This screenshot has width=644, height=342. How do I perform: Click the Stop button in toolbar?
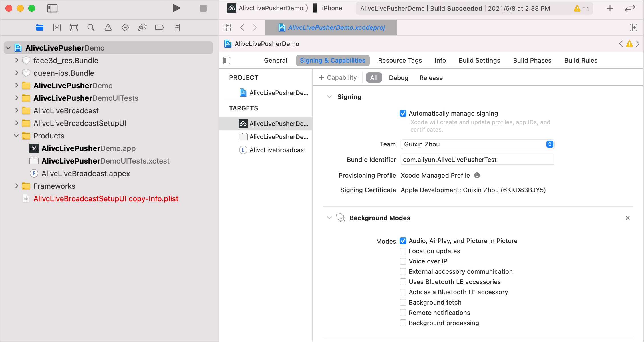tap(203, 8)
